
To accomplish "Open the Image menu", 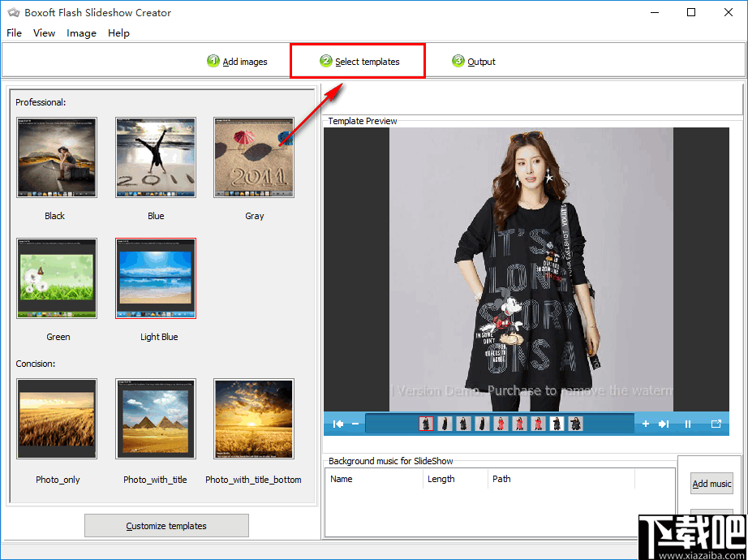I will coord(81,33).
